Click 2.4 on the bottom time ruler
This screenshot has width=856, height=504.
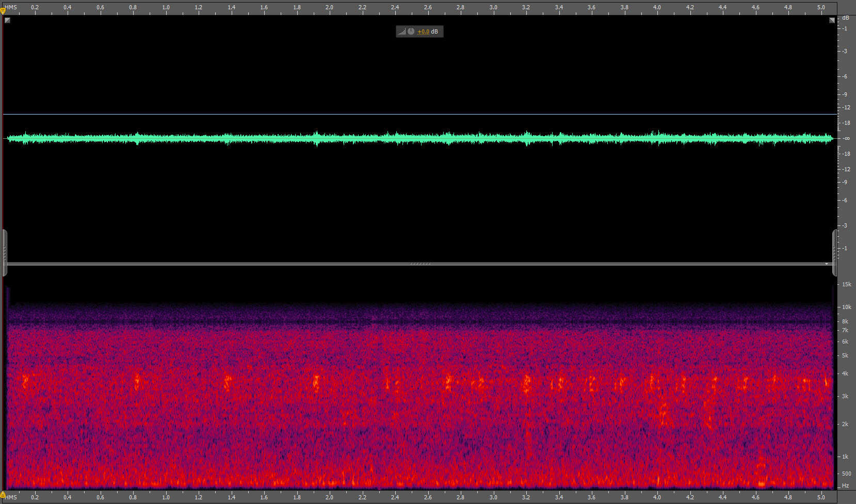[395, 497]
